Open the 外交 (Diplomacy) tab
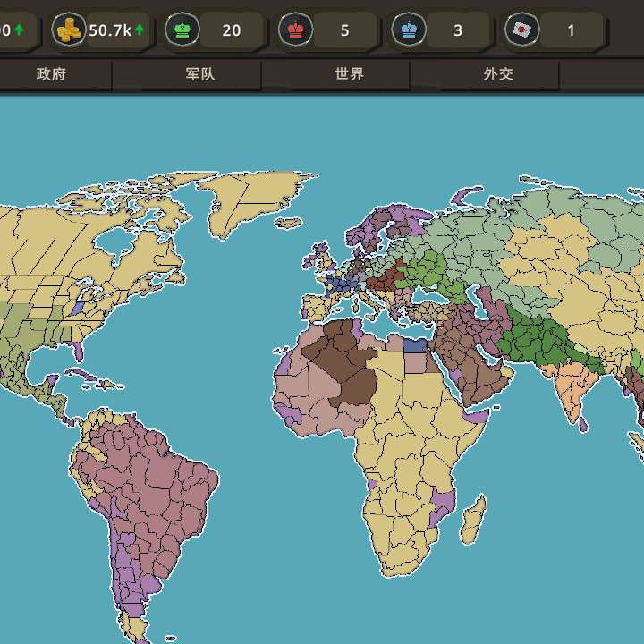644x644 pixels. click(x=498, y=74)
